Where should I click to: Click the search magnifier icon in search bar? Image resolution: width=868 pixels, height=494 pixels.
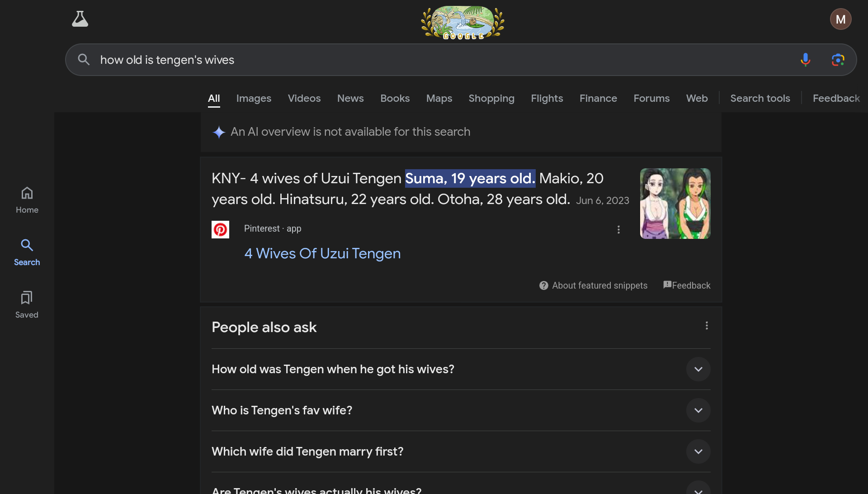click(x=84, y=60)
